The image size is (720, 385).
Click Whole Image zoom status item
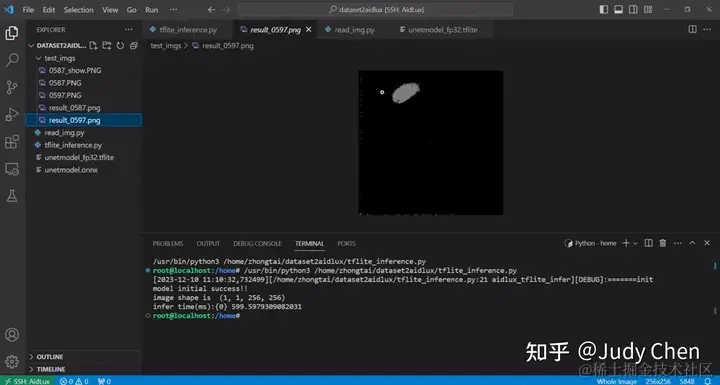(616, 381)
